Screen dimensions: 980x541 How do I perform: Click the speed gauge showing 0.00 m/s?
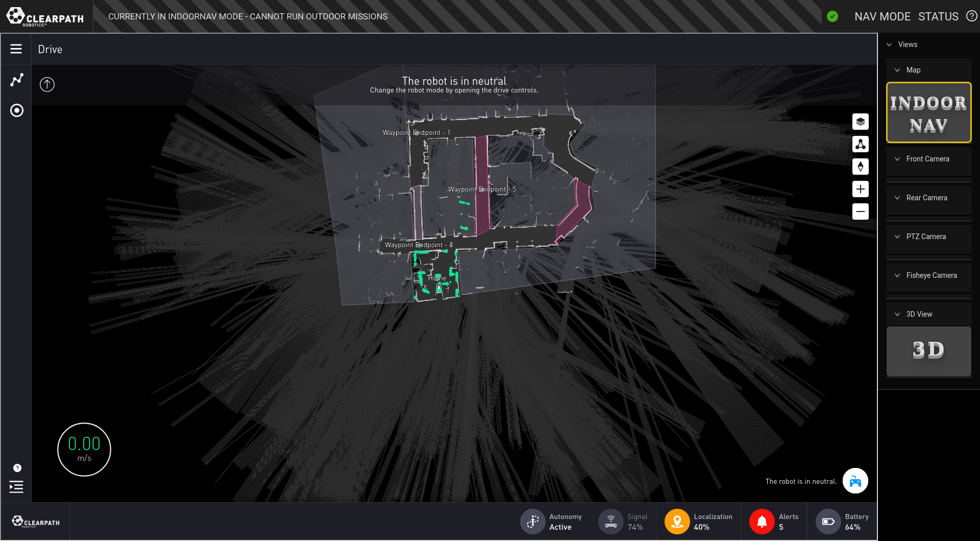(x=84, y=450)
